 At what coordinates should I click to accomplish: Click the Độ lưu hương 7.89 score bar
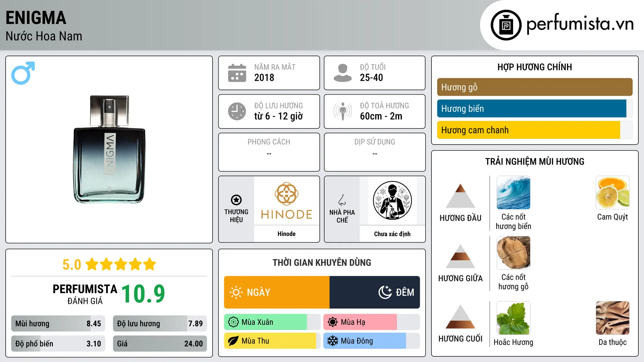160,324
